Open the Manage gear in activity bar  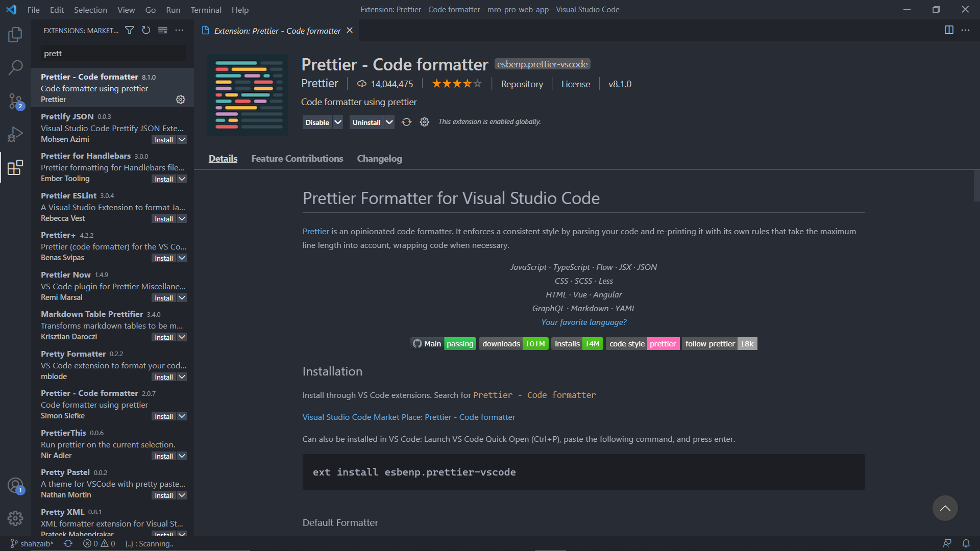click(15, 518)
